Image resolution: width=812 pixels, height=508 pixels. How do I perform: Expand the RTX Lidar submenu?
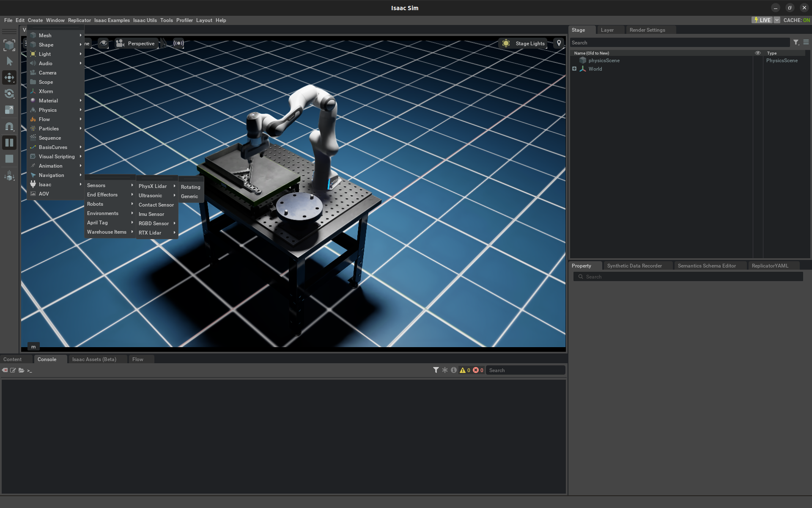pyautogui.click(x=157, y=233)
